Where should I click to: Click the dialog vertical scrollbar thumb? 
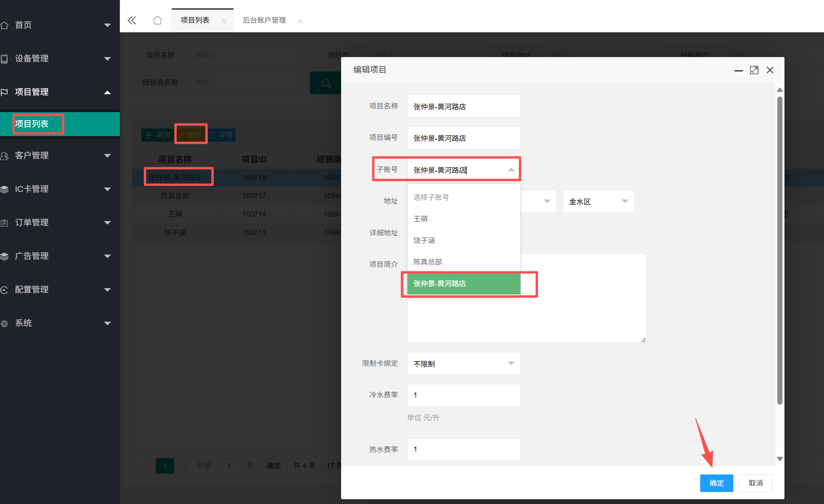780,251
